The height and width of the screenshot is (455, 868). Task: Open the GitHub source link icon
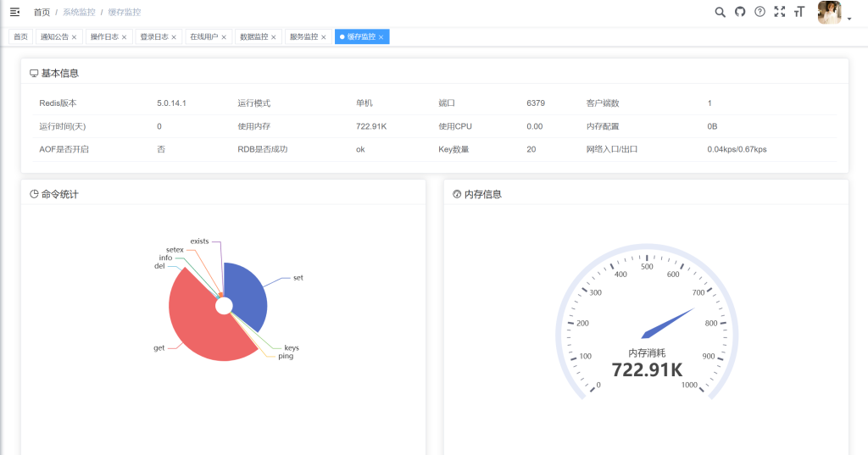740,12
